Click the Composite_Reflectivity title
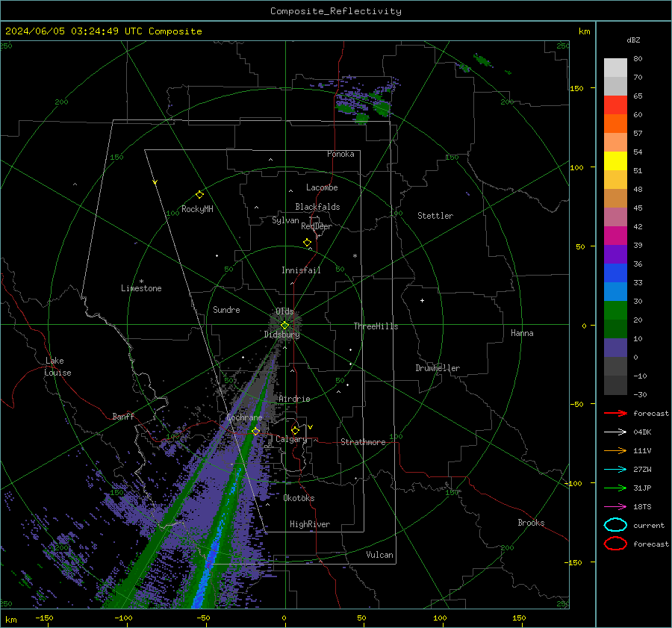This screenshot has height=628, width=672. point(336,11)
